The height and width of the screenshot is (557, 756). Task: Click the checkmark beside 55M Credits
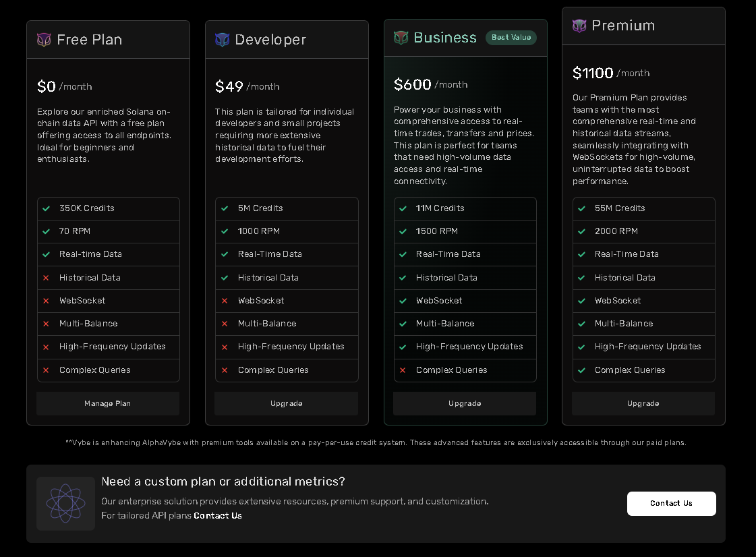pyautogui.click(x=581, y=208)
